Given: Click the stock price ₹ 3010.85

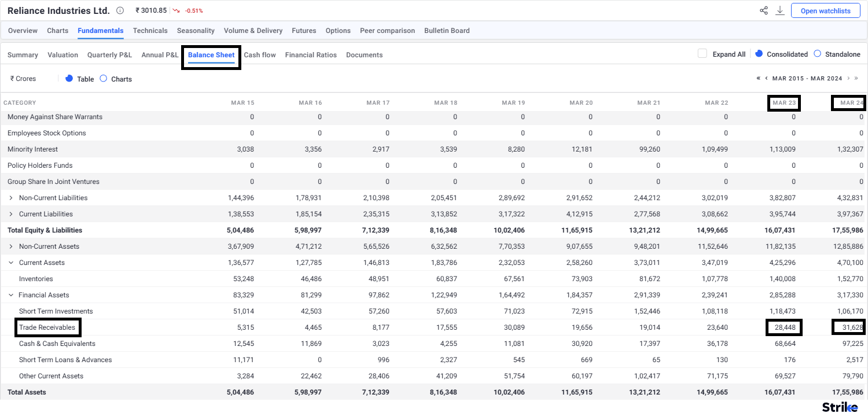Looking at the screenshot, I should [x=151, y=10].
